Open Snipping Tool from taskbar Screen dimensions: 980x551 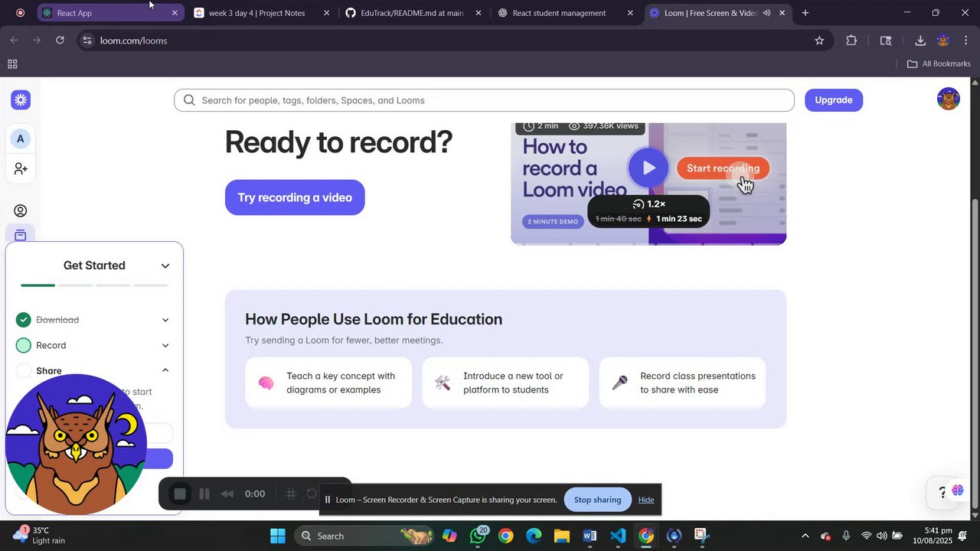click(x=701, y=536)
